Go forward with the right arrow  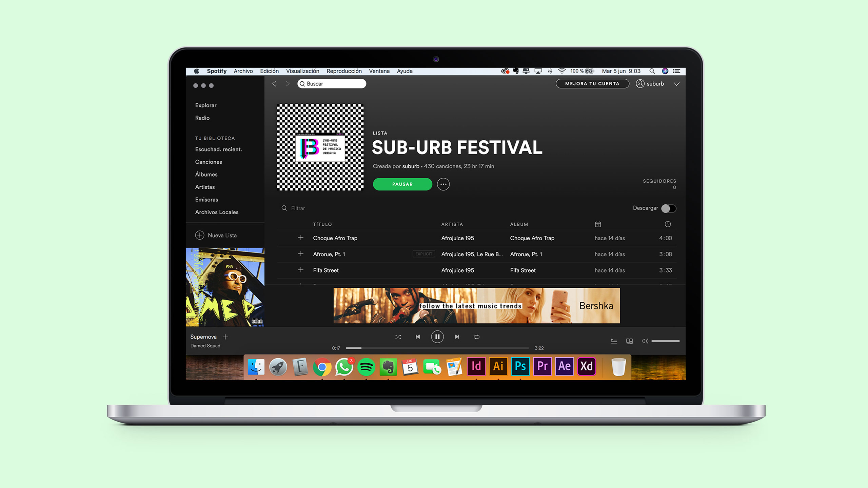[x=288, y=84]
